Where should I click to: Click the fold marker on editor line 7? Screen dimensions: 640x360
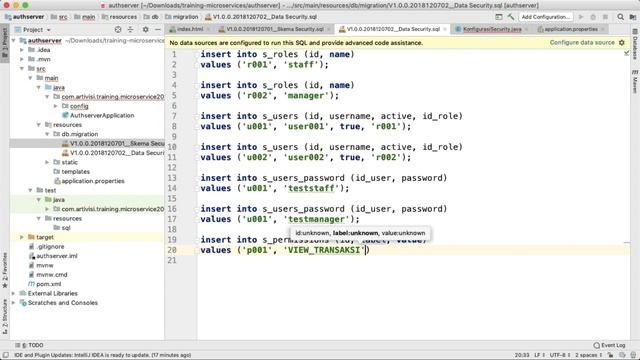(x=197, y=116)
